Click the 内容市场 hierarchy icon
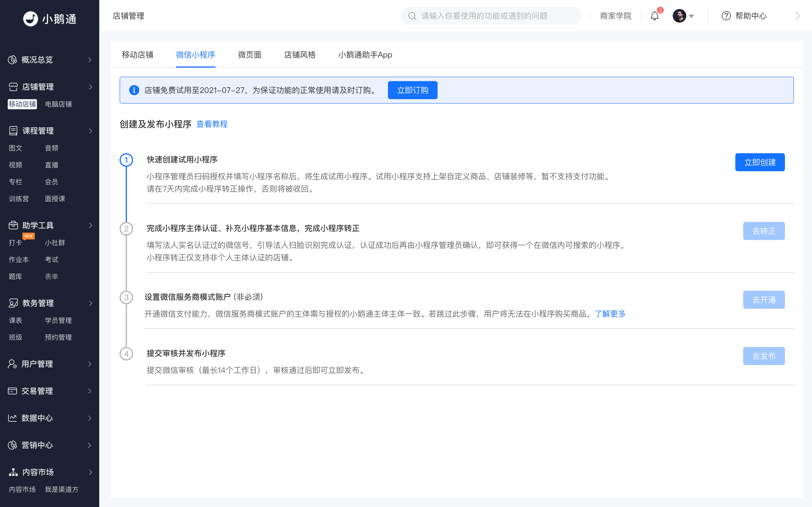This screenshot has height=507, width=812. (13, 472)
